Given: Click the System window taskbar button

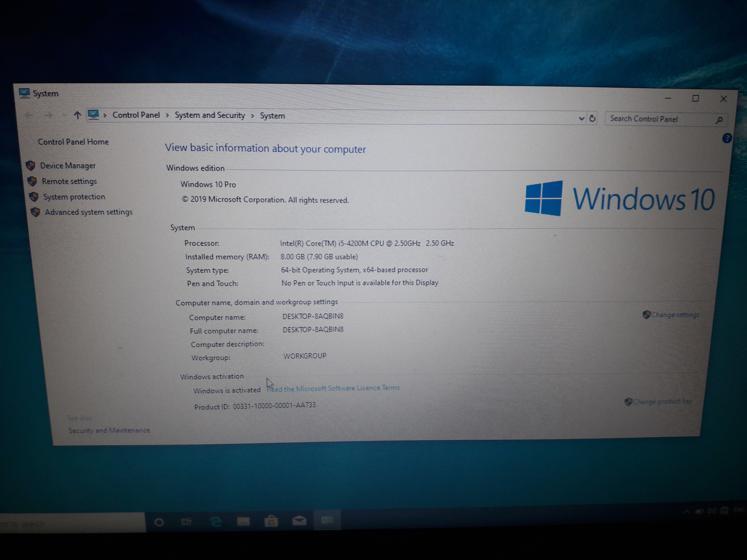Looking at the screenshot, I should (327, 520).
